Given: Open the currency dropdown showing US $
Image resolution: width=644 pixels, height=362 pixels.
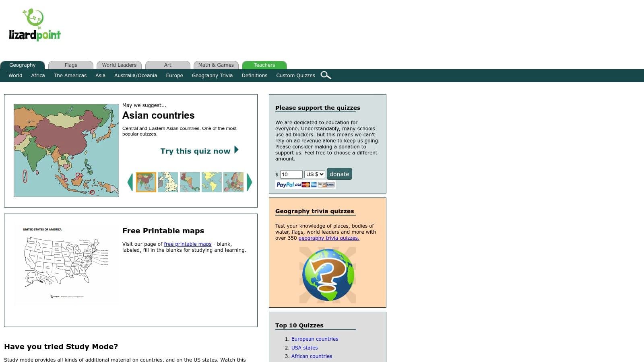Looking at the screenshot, I should tap(314, 174).
